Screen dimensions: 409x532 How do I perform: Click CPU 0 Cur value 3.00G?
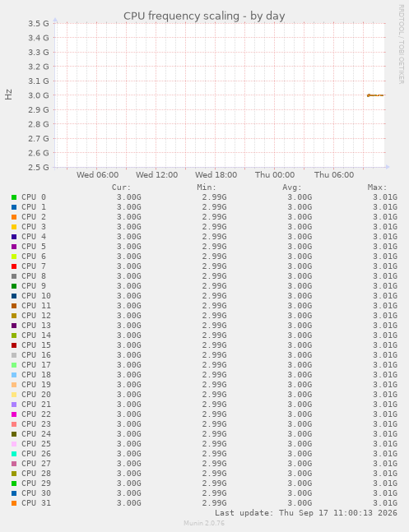(x=128, y=197)
